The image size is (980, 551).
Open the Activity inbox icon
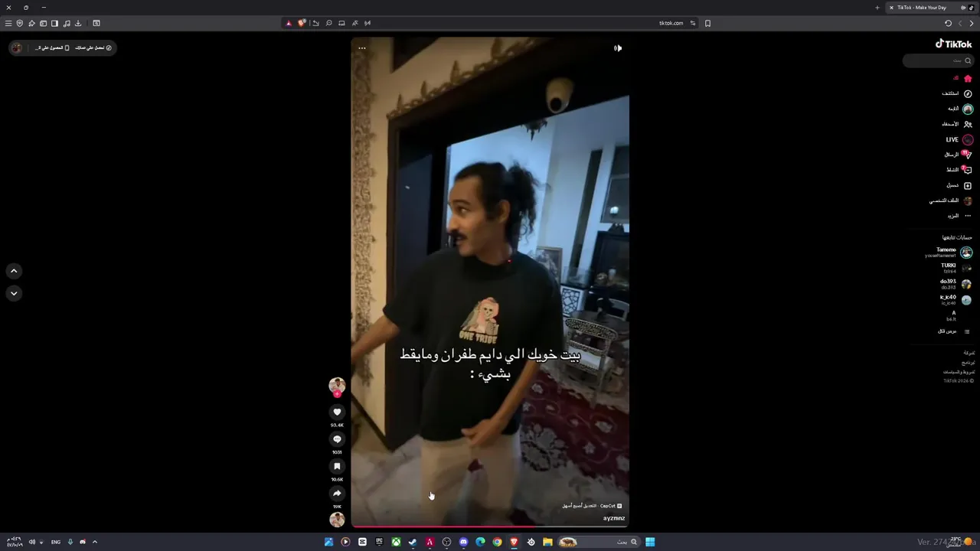[x=967, y=170]
